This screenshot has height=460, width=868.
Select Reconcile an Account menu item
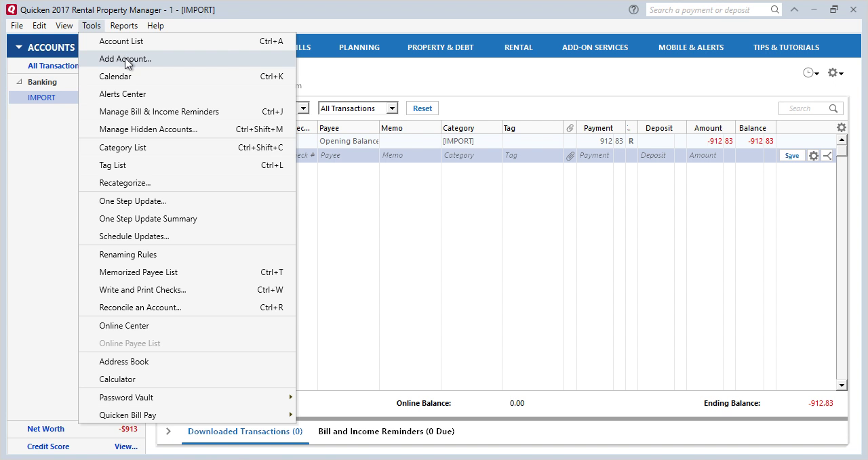pos(186,308)
